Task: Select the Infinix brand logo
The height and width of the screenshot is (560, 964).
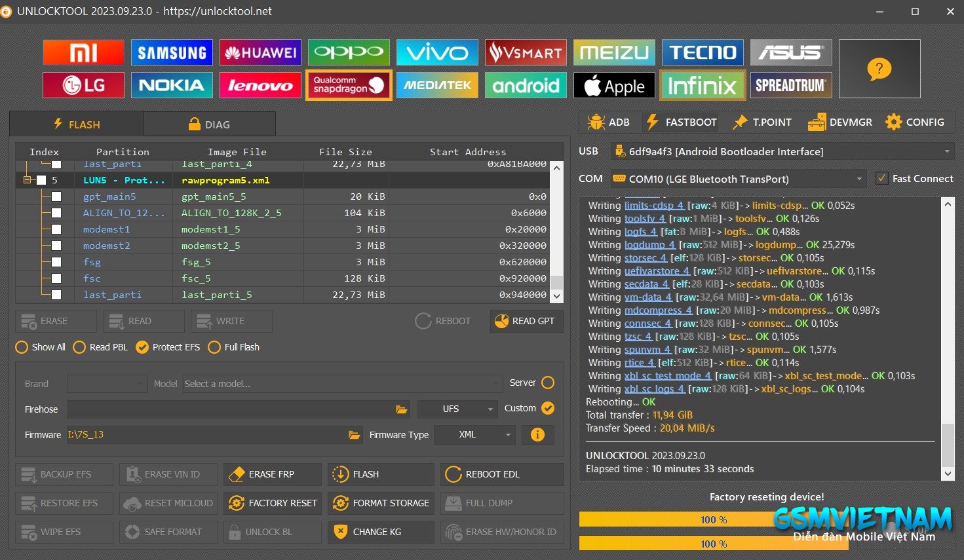Action: (703, 85)
